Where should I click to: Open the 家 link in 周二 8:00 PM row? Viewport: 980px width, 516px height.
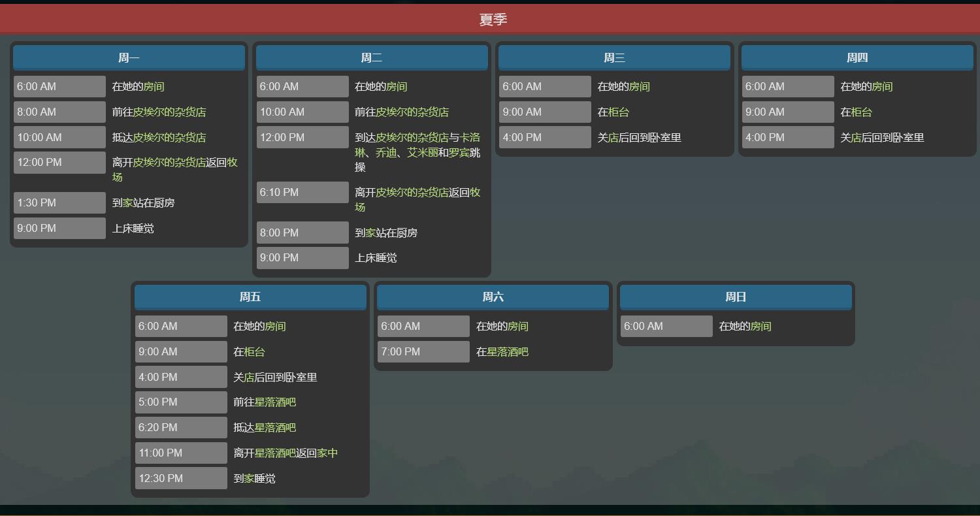pos(370,233)
